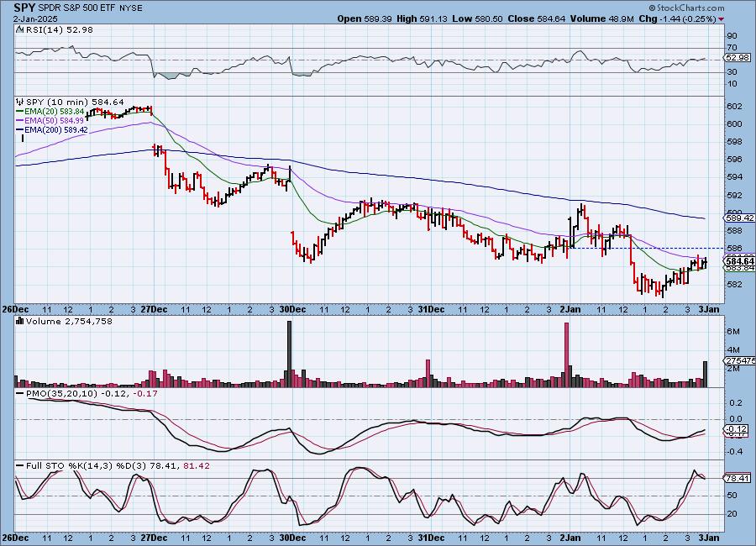Screen dimensions: 756x546
Task: Click the dark blue EMA(200) line swatch
Action: coord(20,129)
